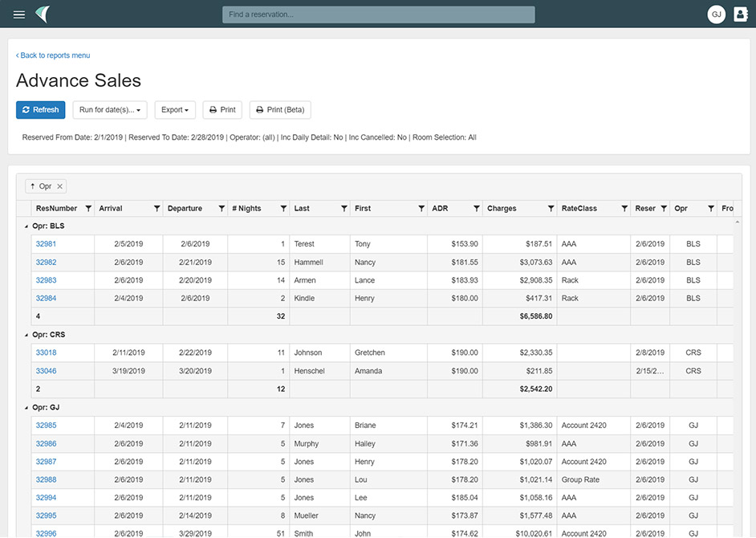Focus the Find a reservation search box

pos(379,14)
